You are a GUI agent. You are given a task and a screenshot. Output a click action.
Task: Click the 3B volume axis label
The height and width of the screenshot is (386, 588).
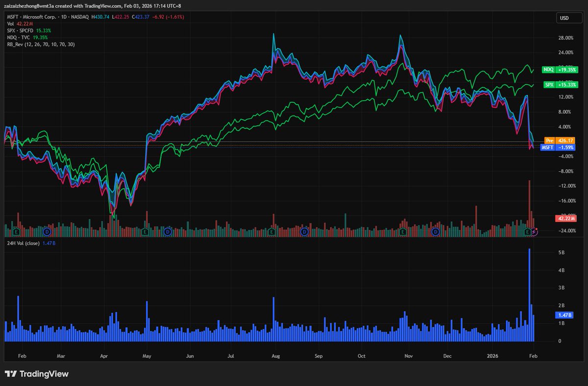562,288
